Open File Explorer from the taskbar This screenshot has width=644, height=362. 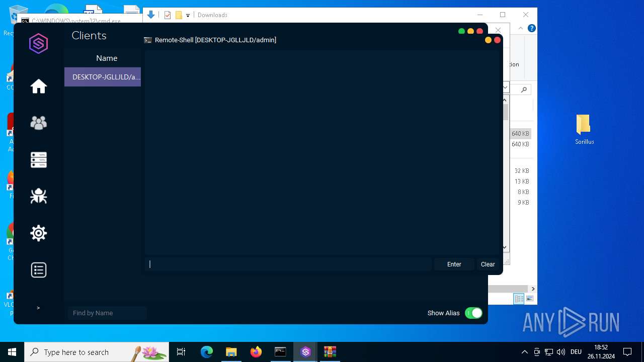[231, 352]
